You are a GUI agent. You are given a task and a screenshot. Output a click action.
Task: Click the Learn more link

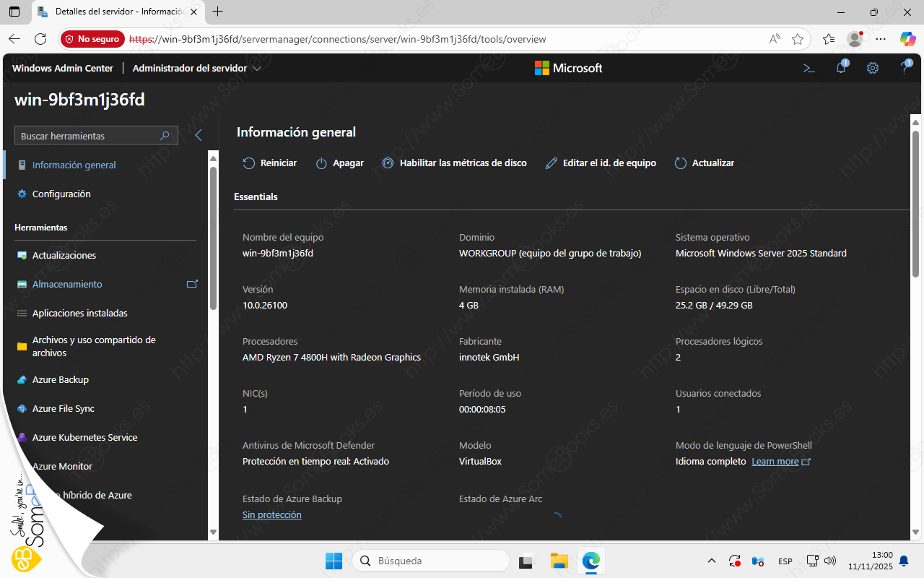pos(775,462)
